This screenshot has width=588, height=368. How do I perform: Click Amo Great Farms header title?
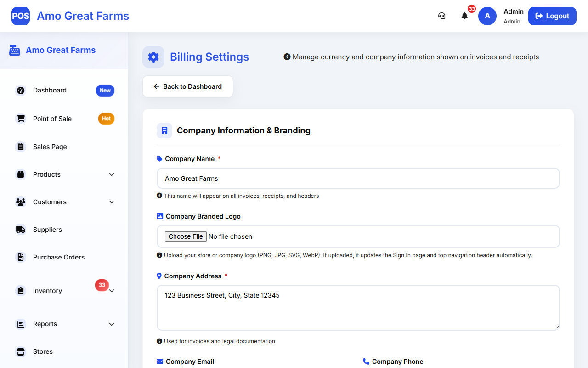83,16
